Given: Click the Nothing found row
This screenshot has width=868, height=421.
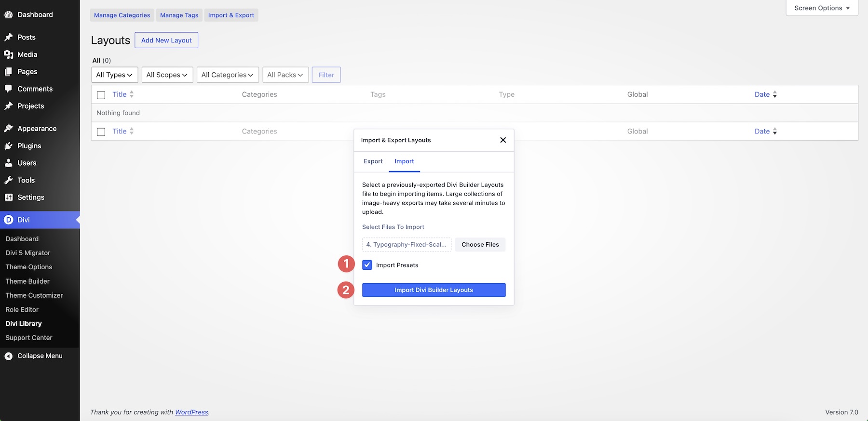Looking at the screenshot, I should click(x=475, y=113).
